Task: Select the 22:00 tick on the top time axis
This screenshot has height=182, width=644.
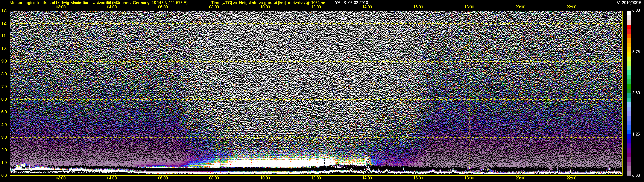Action: point(571,7)
